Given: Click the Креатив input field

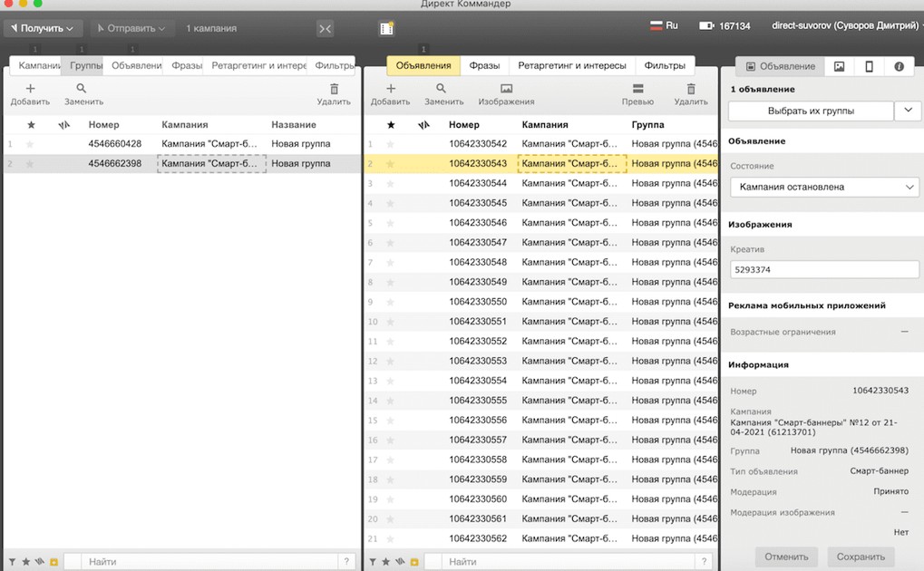Looking at the screenshot, I should pos(824,269).
